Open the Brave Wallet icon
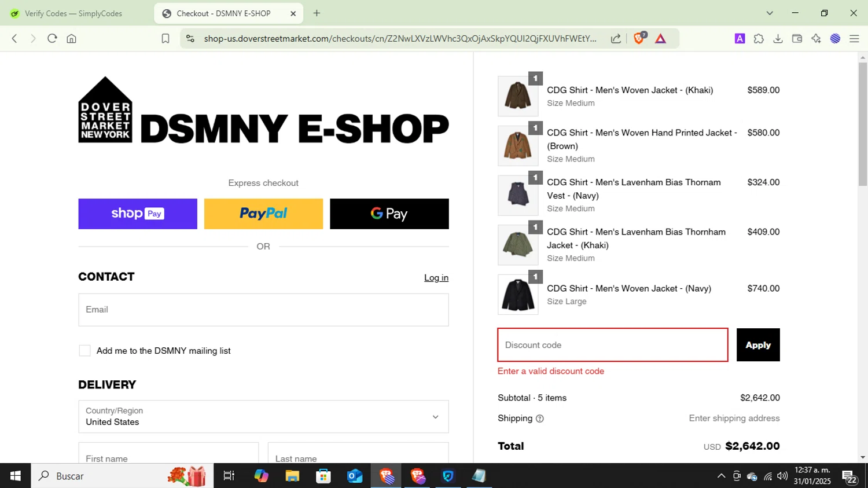Viewport: 868px width, 488px height. point(797,39)
